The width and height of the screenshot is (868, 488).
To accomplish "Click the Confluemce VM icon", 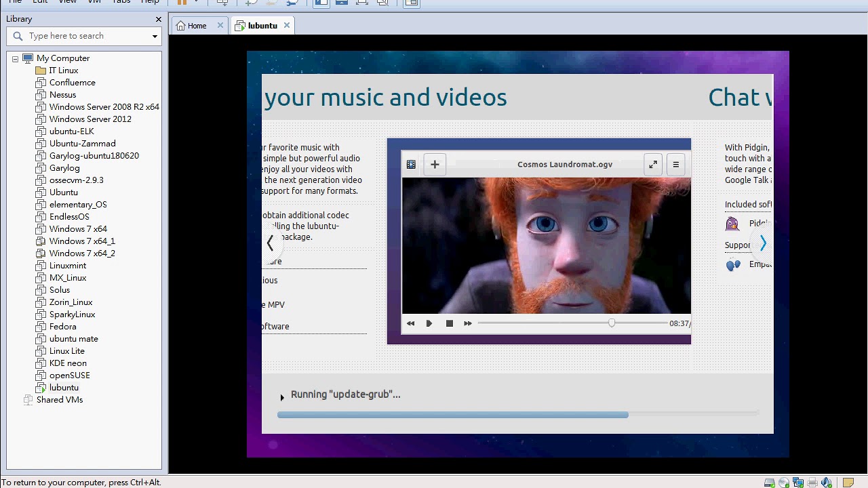I will pyautogui.click(x=41, y=83).
